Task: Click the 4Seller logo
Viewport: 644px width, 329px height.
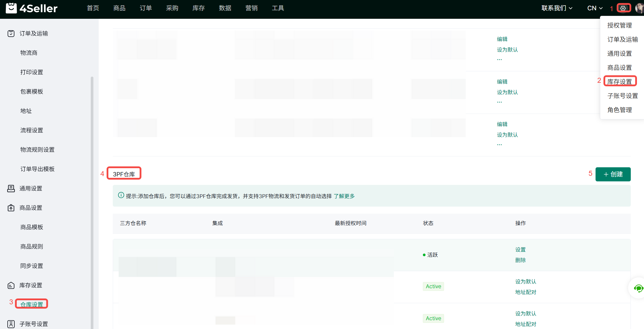Action: [x=32, y=8]
